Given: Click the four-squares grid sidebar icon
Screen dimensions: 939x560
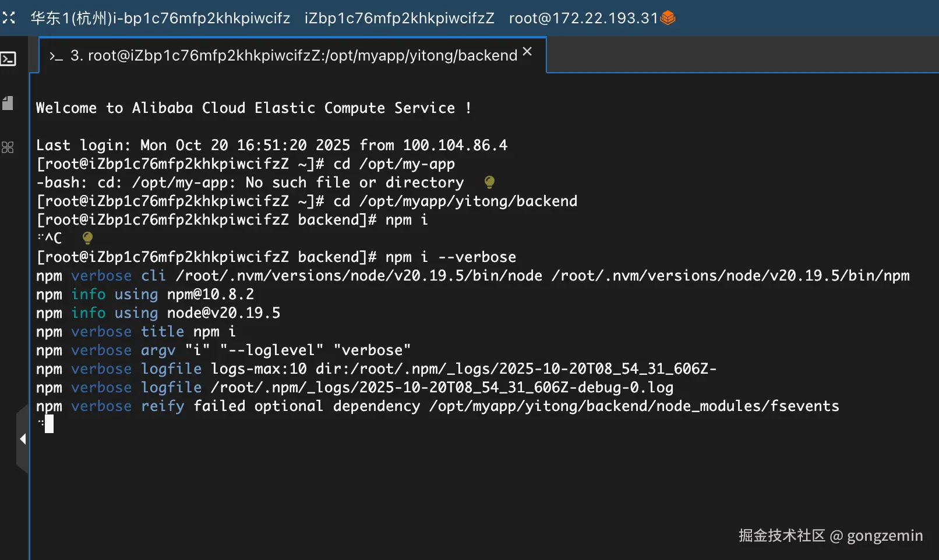Looking at the screenshot, I should point(8,147).
